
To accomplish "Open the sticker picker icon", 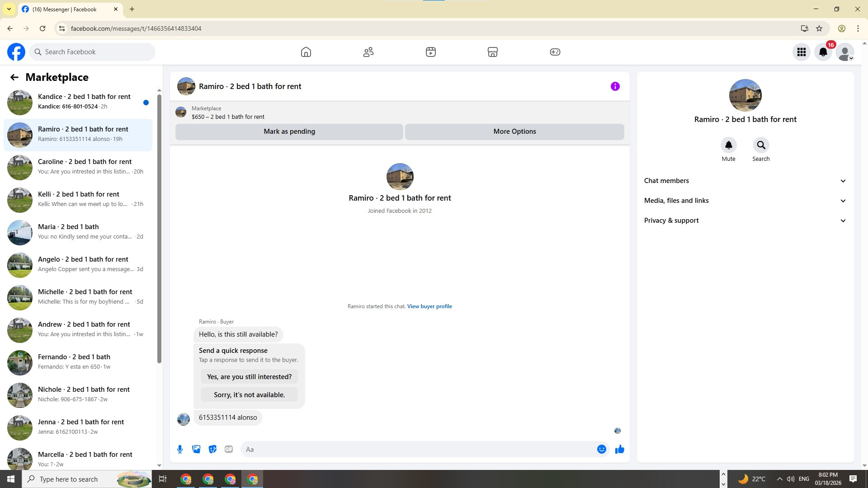I will pyautogui.click(x=212, y=449).
